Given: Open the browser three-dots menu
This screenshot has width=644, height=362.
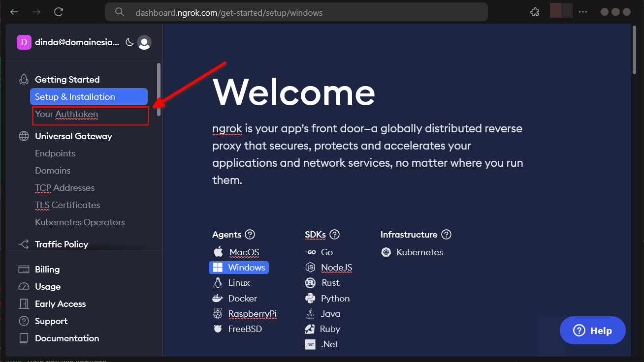Looking at the screenshot, I should [583, 12].
